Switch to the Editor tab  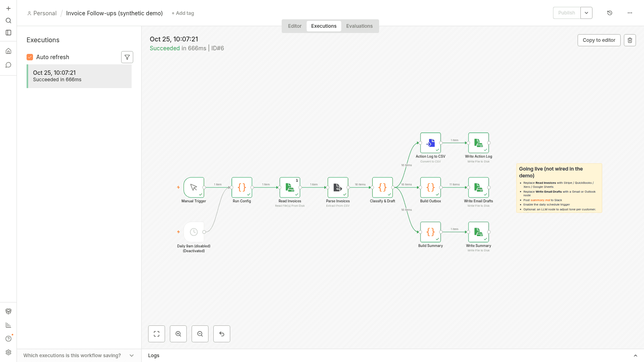tap(295, 26)
